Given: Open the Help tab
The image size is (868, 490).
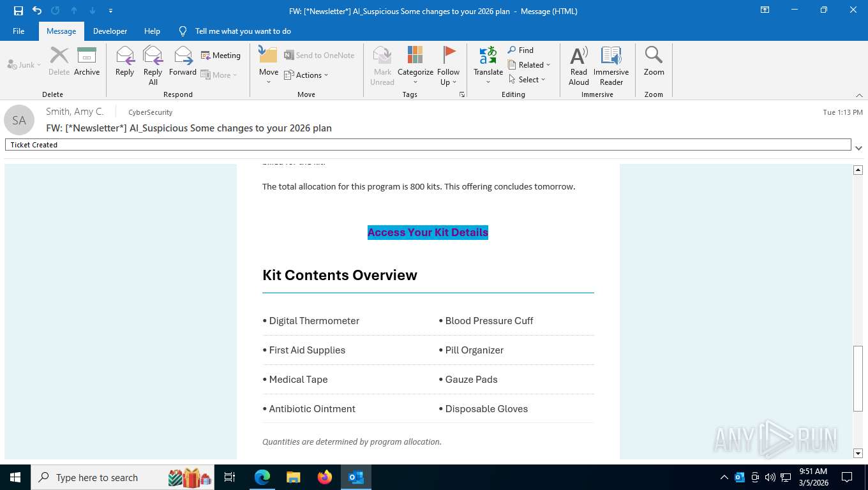Looking at the screenshot, I should [152, 31].
